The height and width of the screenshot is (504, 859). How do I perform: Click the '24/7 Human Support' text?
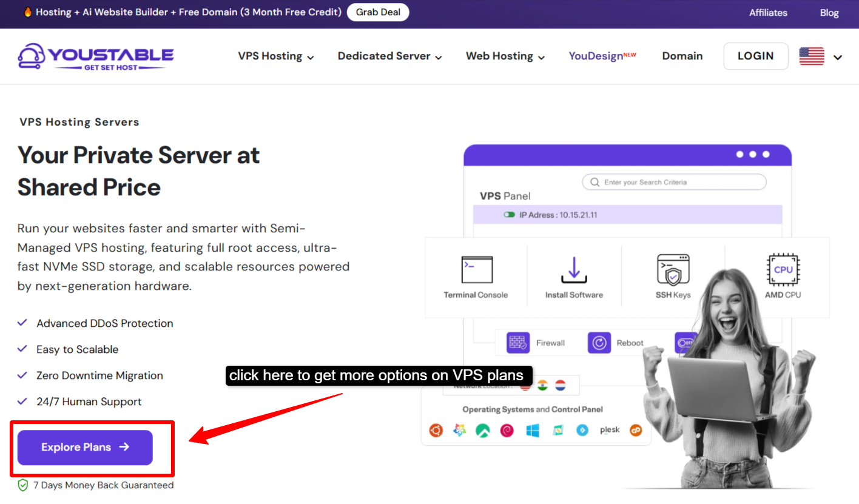pyautogui.click(x=89, y=402)
